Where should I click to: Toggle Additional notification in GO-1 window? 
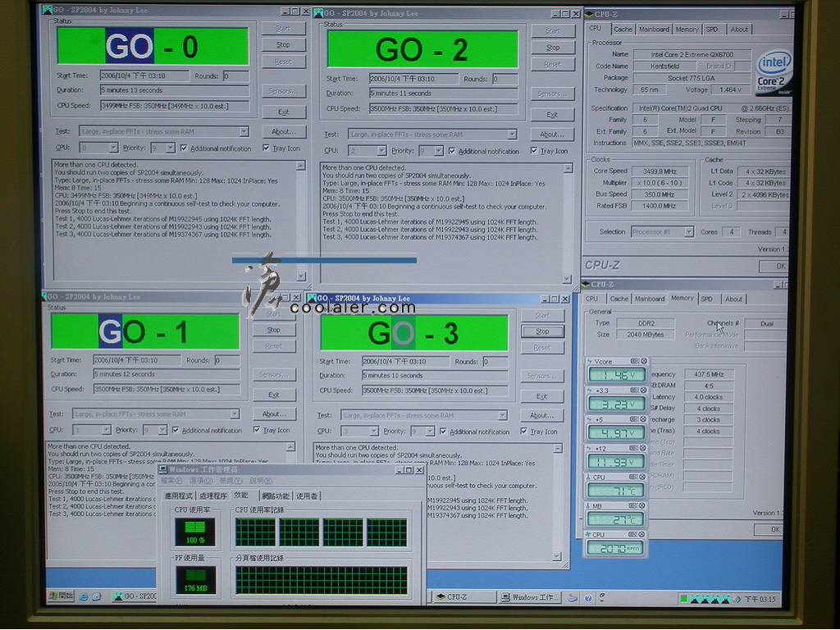click(x=176, y=430)
